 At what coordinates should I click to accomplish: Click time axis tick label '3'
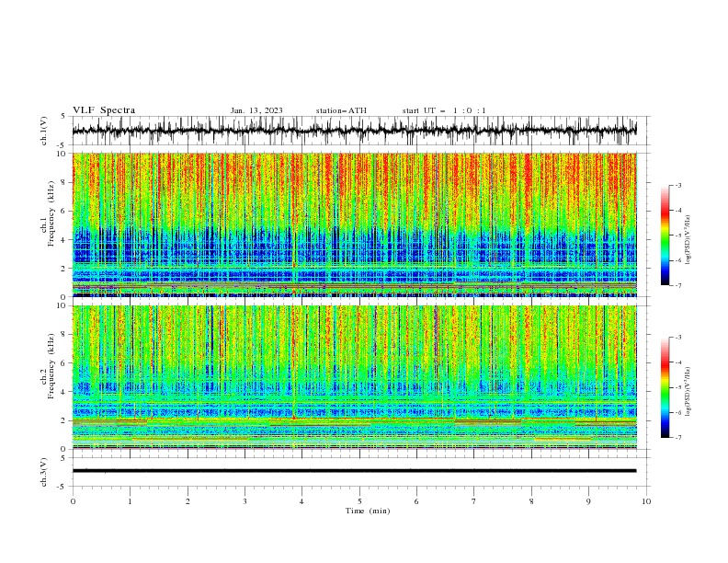pos(245,501)
